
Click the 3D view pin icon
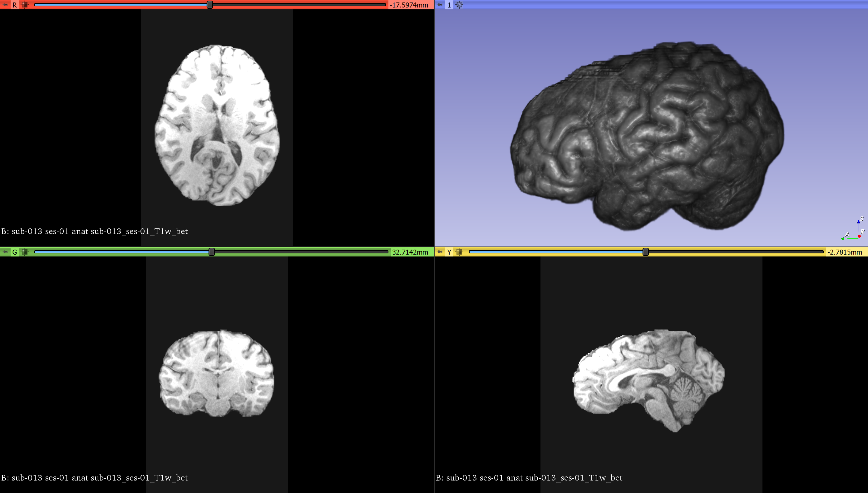pos(440,5)
